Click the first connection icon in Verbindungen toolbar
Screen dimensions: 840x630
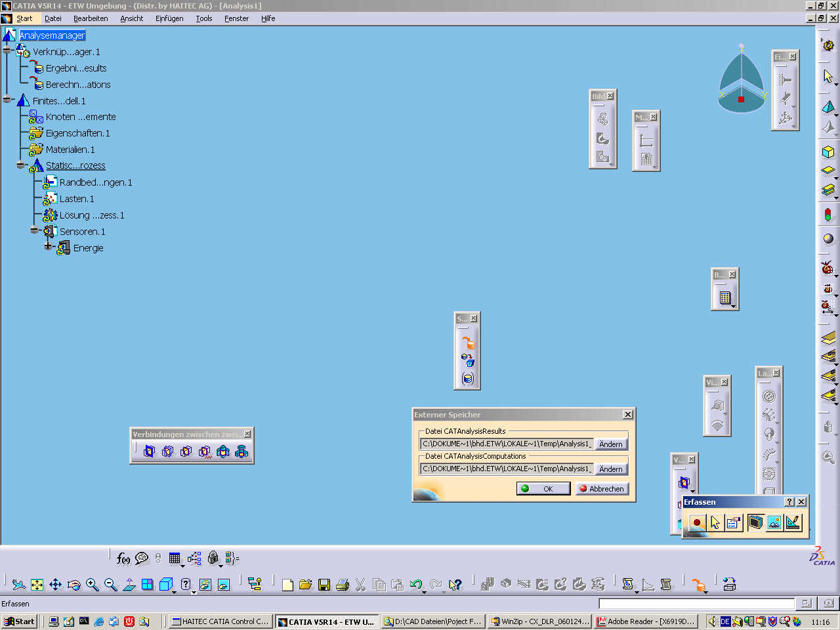pyautogui.click(x=149, y=451)
